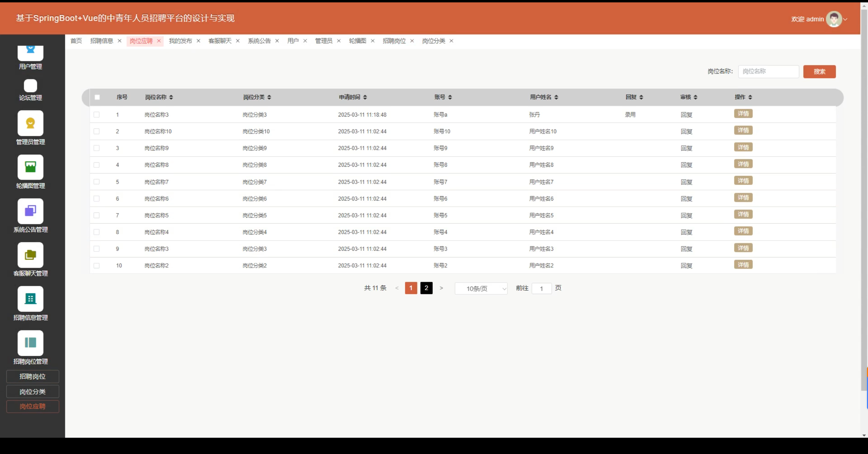This screenshot has height=454, width=868.
Task: Select the 客服聊天管理 folder icon
Action: point(31,255)
